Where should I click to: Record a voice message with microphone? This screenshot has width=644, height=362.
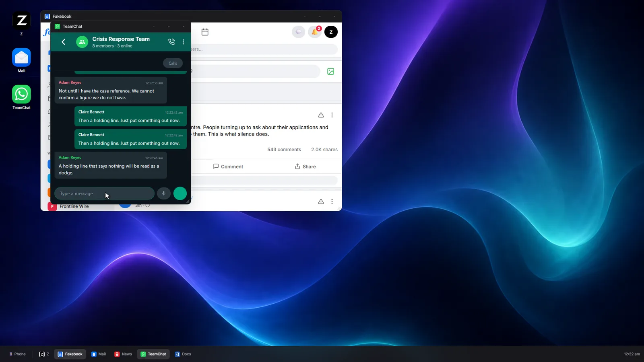tap(163, 193)
